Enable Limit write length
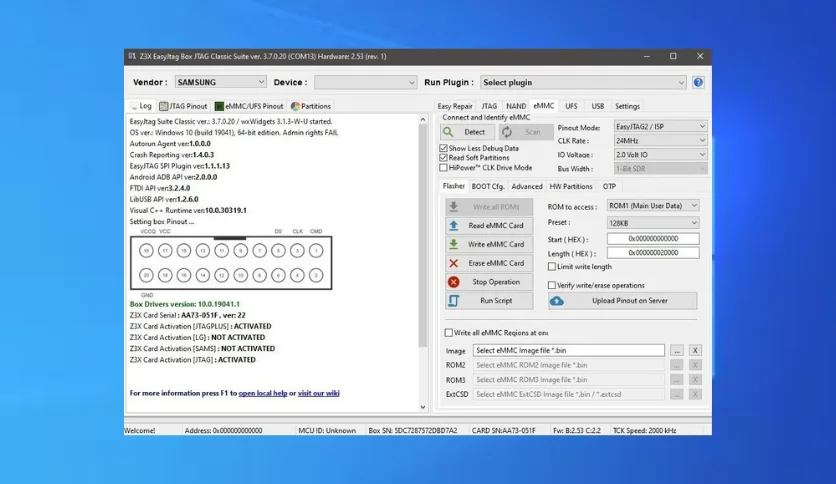Viewport: 836px width, 484px height. tap(552, 267)
